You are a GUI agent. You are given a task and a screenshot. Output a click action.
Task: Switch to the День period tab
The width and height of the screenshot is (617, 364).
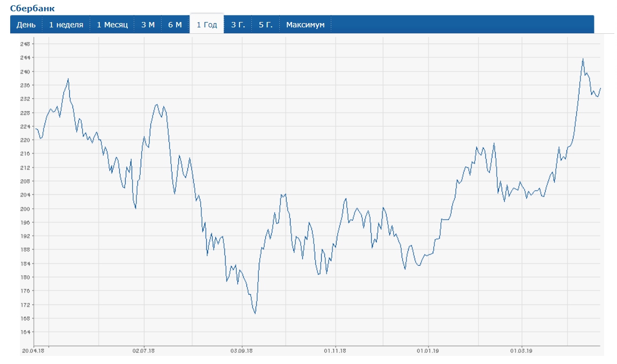(26, 24)
